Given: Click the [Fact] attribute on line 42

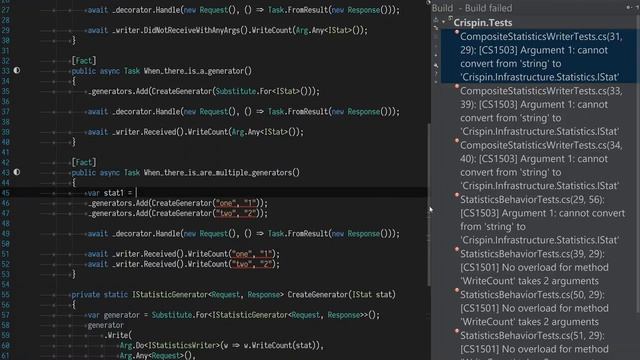Looking at the screenshot, I should pos(84,162).
